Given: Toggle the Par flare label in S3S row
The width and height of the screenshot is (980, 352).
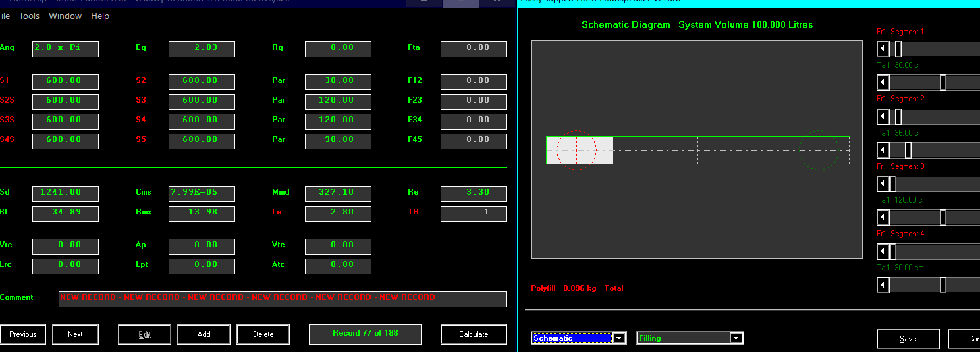Looking at the screenshot, I should [279, 120].
